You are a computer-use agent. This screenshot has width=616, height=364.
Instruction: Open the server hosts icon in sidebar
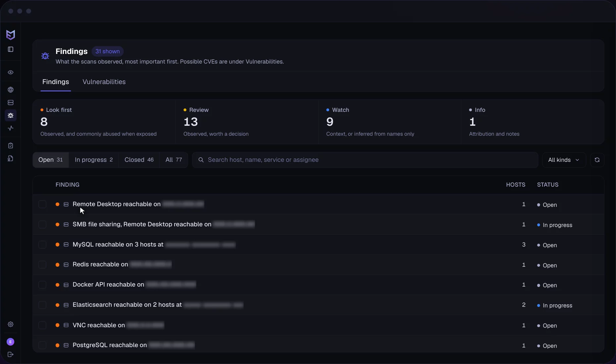(11, 103)
